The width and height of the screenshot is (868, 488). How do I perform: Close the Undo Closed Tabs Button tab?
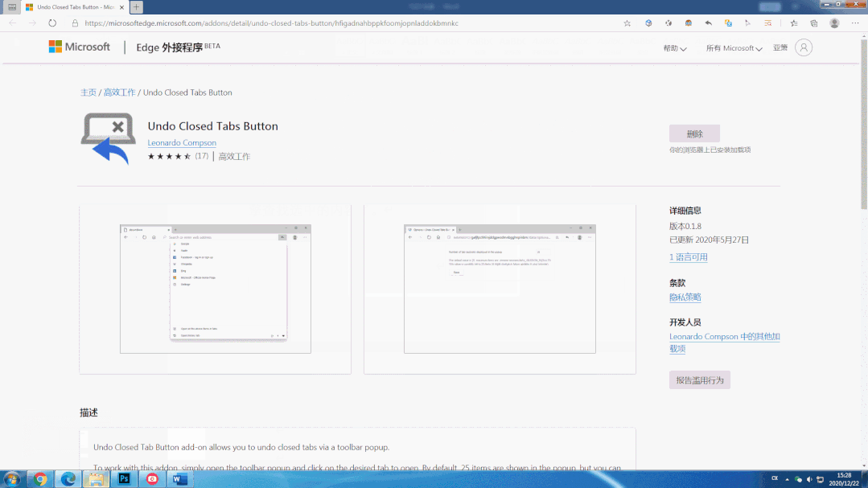tap(121, 7)
